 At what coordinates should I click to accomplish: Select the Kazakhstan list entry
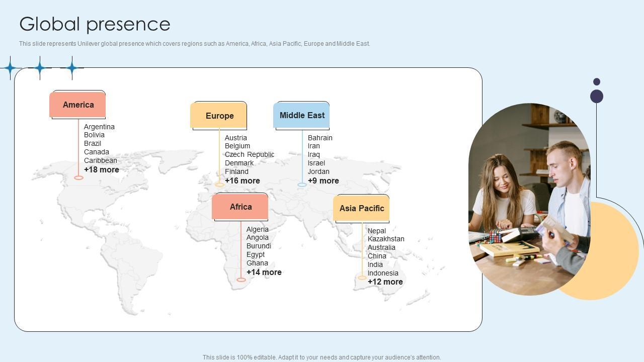point(386,239)
